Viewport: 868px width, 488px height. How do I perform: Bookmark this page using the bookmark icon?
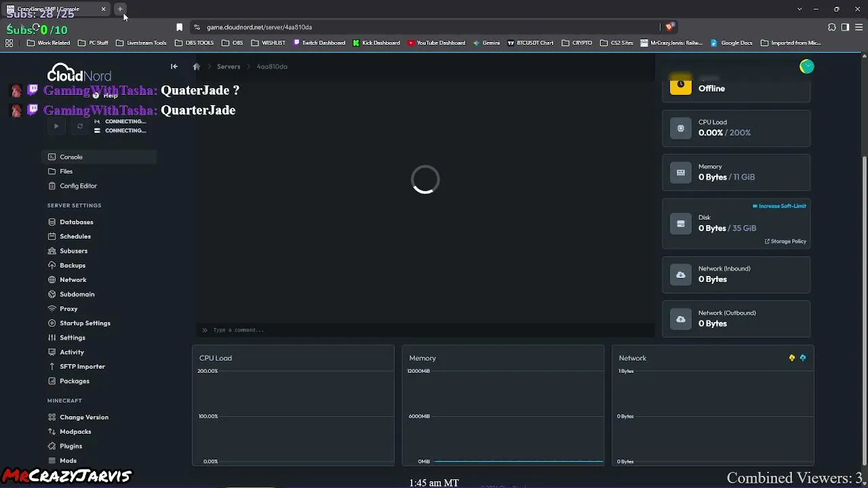click(179, 27)
